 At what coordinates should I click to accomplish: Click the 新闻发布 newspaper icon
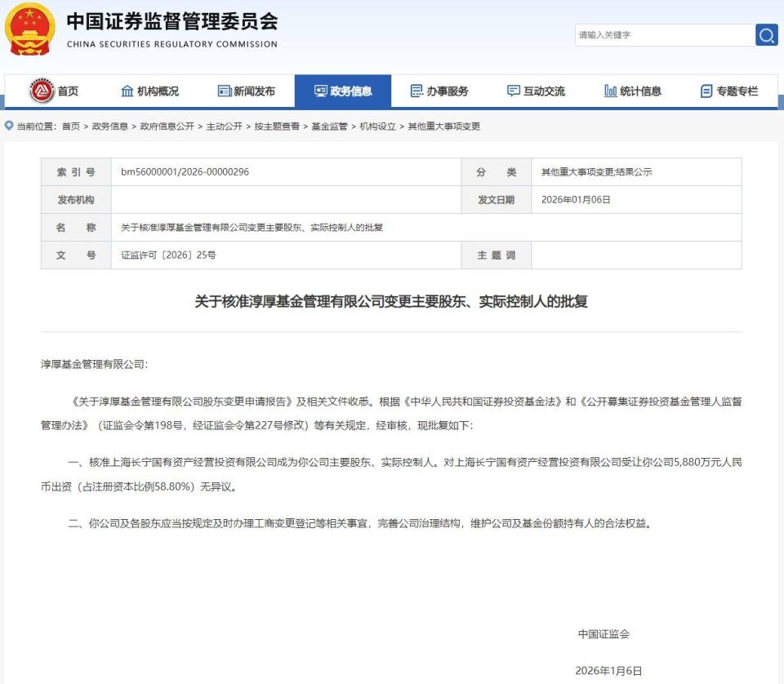click(222, 91)
